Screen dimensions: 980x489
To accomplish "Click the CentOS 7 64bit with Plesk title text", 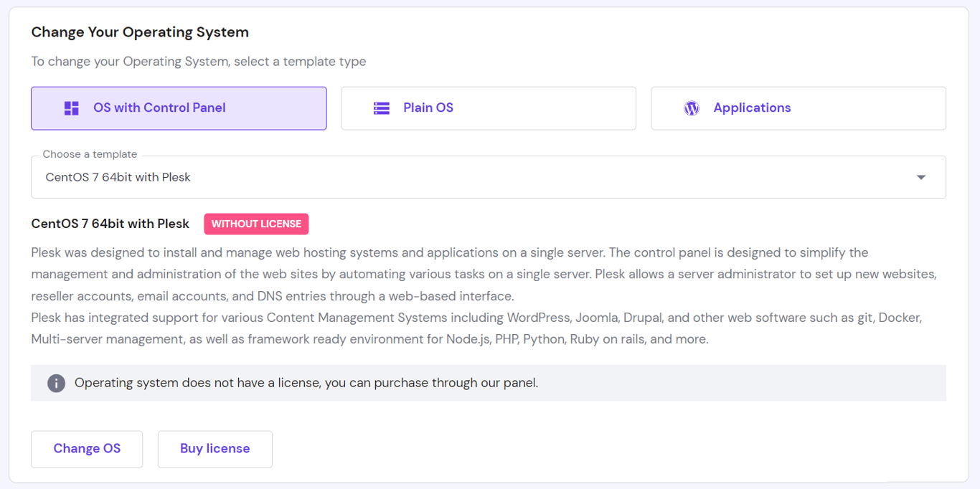I will pos(110,224).
